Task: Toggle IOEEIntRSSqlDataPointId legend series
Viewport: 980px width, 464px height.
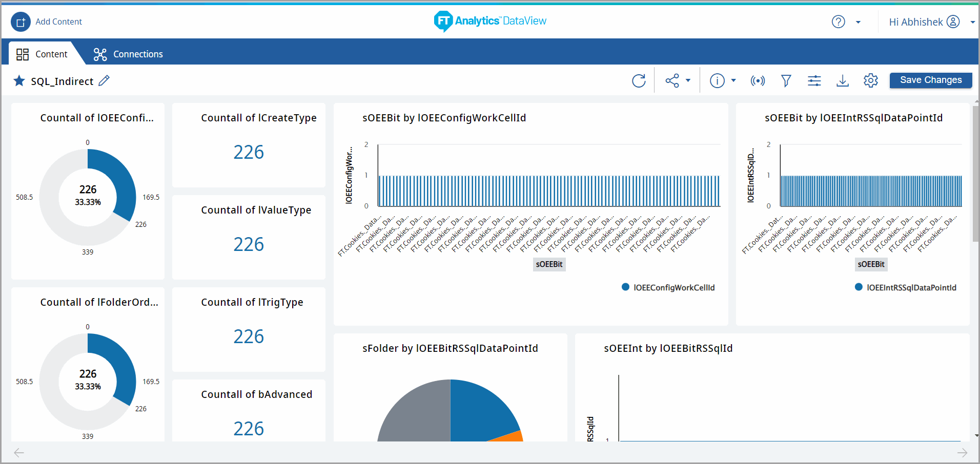Action: (906, 287)
